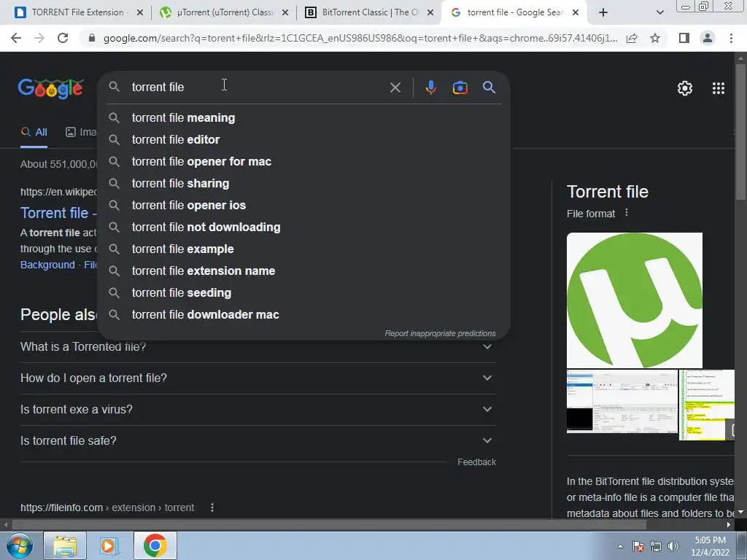This screenshot has width=747, height=560.
Task: Switch to the µTorrent Classic tab
Action: [x=225, y=12]
